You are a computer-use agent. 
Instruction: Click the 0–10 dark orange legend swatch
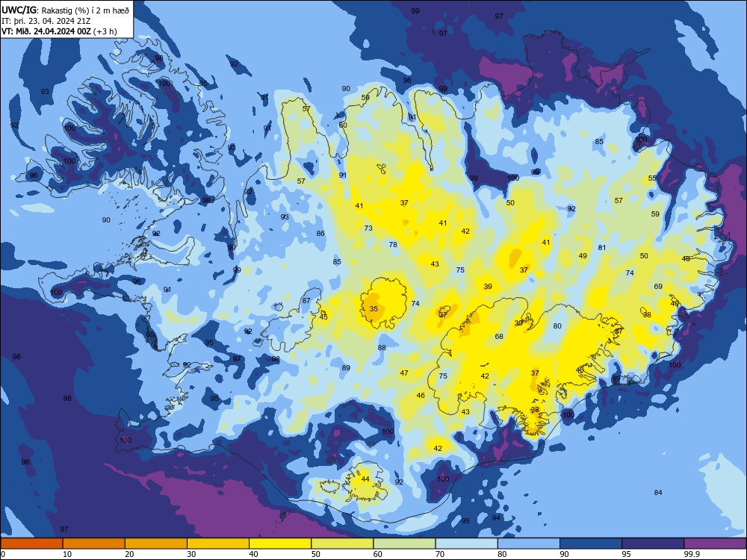point(31,544)
